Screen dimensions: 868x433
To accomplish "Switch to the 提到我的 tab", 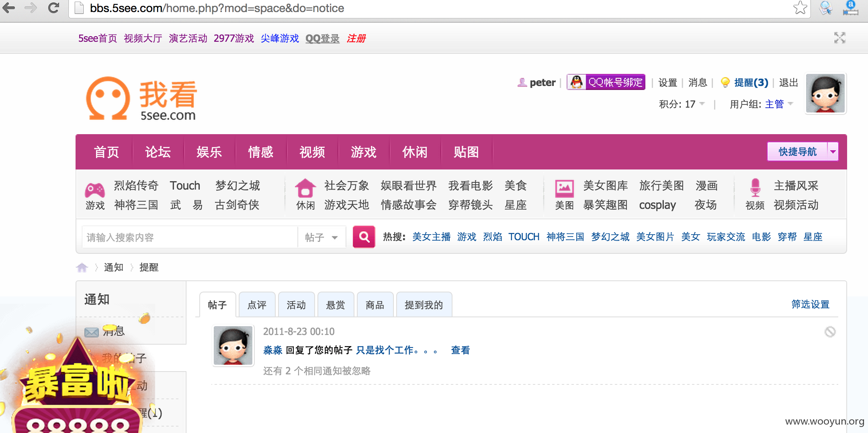I will pyautogui.click(x=424, y=305).
